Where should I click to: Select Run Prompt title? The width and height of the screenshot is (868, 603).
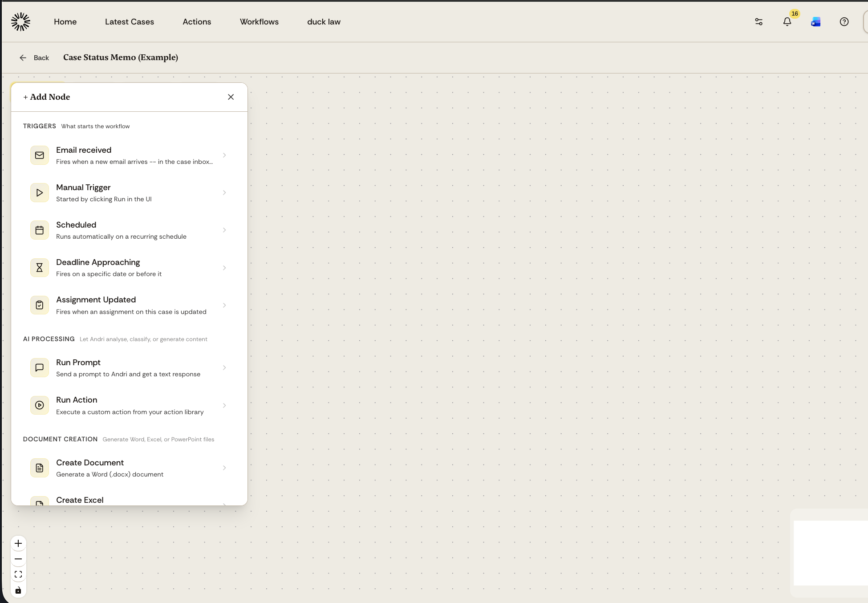pos(78,363)
